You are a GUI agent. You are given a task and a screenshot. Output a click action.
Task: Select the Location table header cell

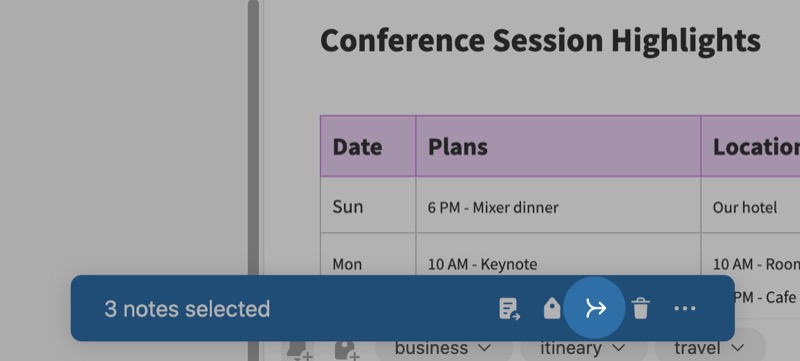click(751, 146)
